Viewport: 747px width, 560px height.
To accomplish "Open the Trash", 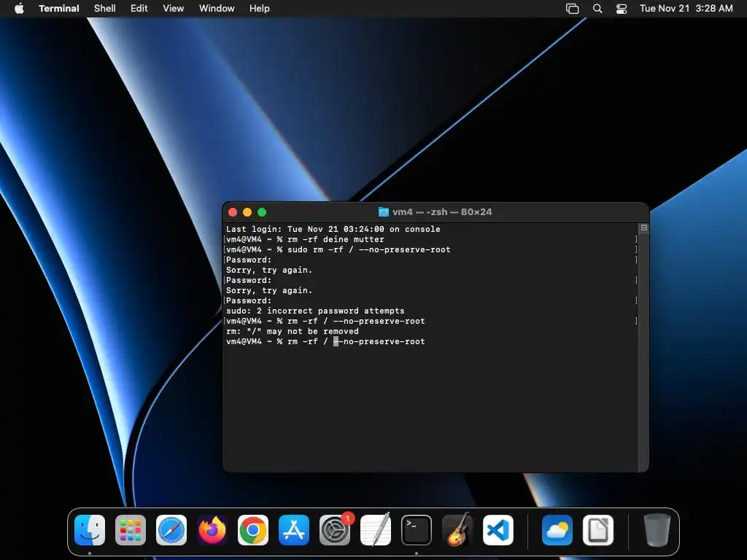I will 657,530.
